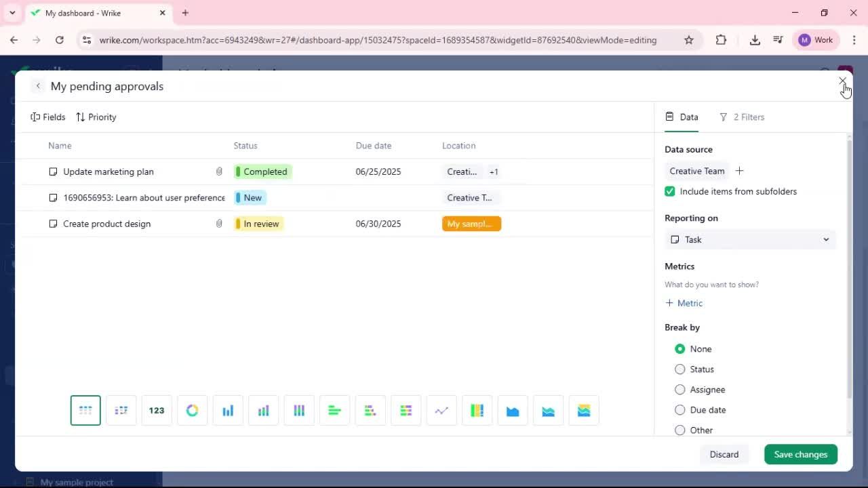Open In review status dropdown
Screen dimensions: 868x488
click(259, 224)
